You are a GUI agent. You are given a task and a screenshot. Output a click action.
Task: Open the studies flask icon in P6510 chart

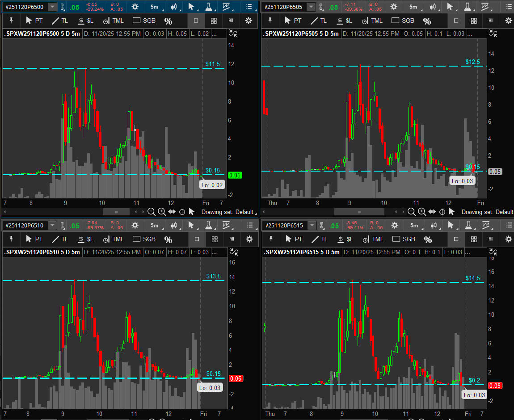pos(208,226)
